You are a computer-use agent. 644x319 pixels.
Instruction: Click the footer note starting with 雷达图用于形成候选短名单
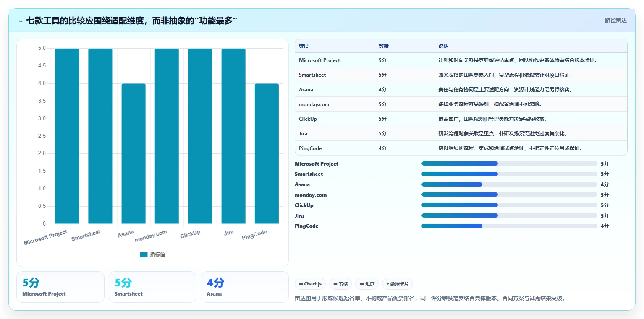pyautogui.click(x=431, y=298)
